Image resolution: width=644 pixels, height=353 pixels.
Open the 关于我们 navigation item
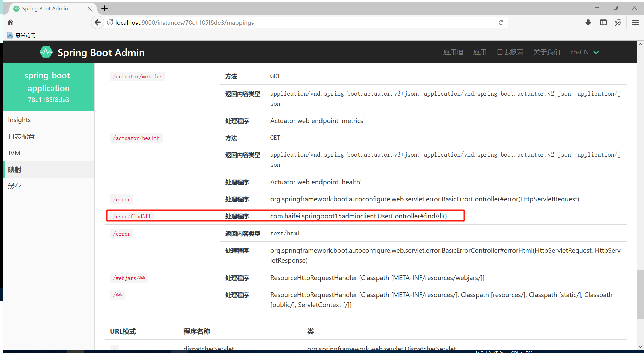tap(547, 52)
